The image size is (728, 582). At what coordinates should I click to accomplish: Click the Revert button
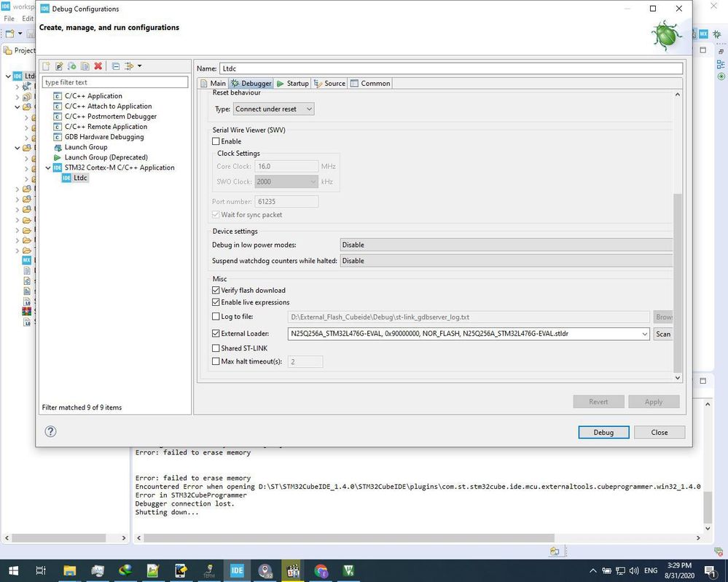point(598,401)
